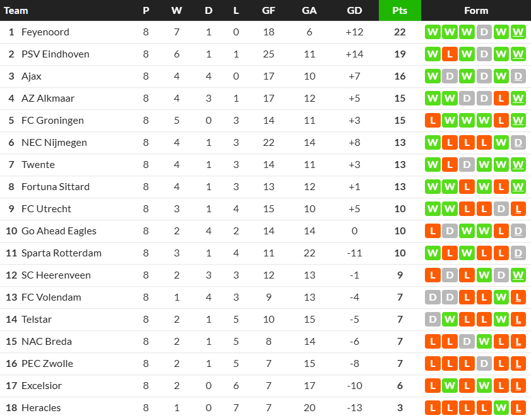Screen dimensions: 531x420
Task: Click NAC Breda's green win form badge
Action: pyautogui.click(x=484, y=342)
